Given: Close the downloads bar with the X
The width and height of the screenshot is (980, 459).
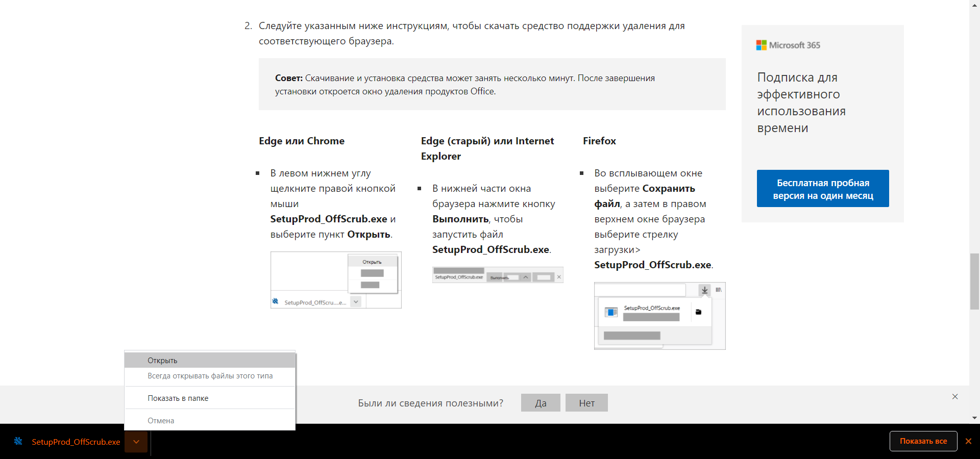Looking at the screenshot, I should click(968, 441).
